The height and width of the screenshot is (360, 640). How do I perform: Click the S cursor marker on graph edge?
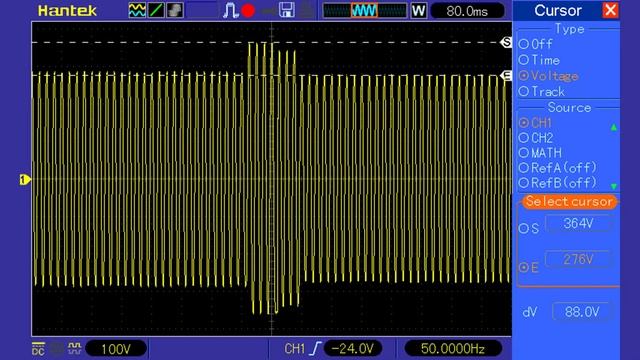click(506, 42)
